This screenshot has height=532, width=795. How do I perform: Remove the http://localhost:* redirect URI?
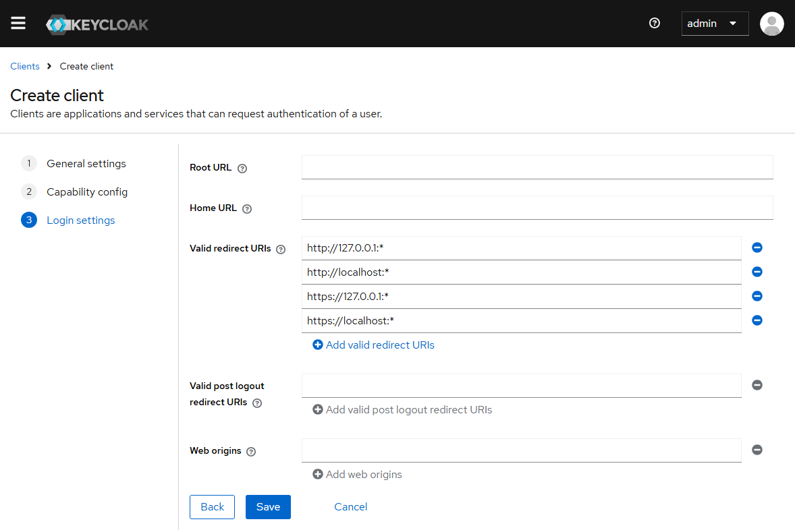757,272
